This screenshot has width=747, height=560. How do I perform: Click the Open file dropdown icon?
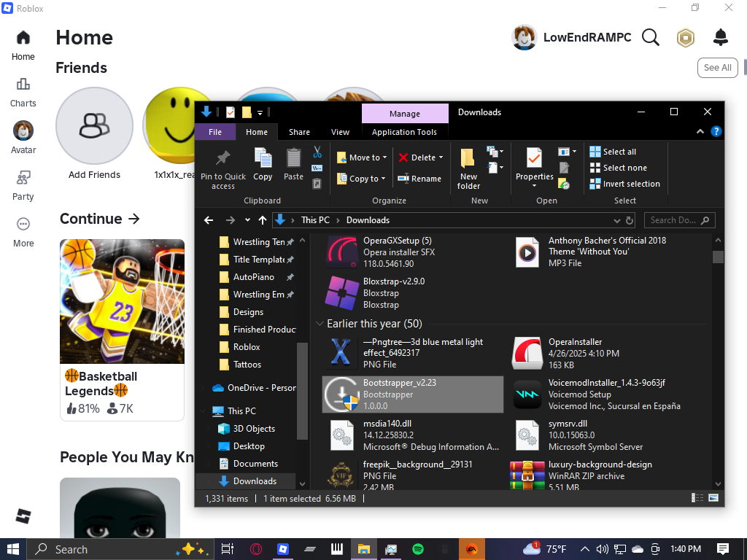pyautogui.click(x=567, y=152)
